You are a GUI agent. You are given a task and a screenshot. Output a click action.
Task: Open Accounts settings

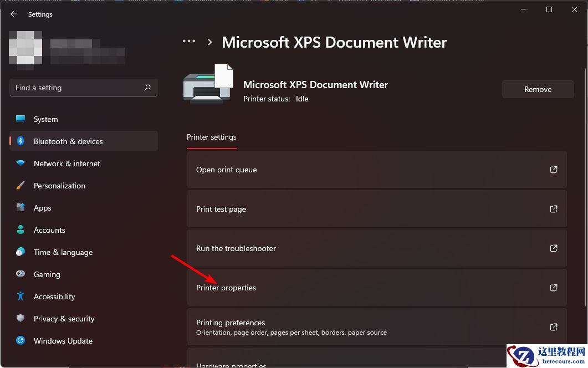click(x=50, y=229)
